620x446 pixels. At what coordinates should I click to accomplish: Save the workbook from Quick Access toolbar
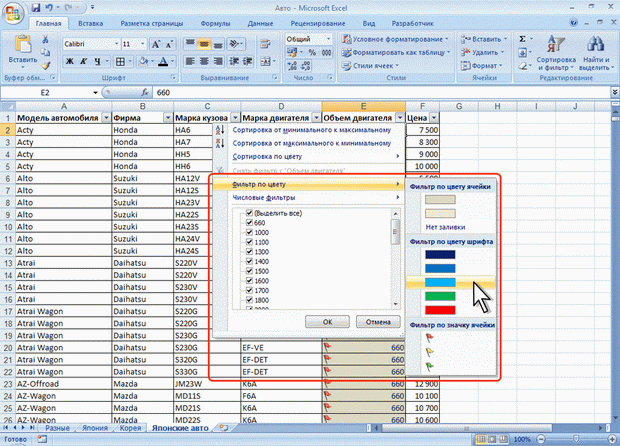[36, 7]
